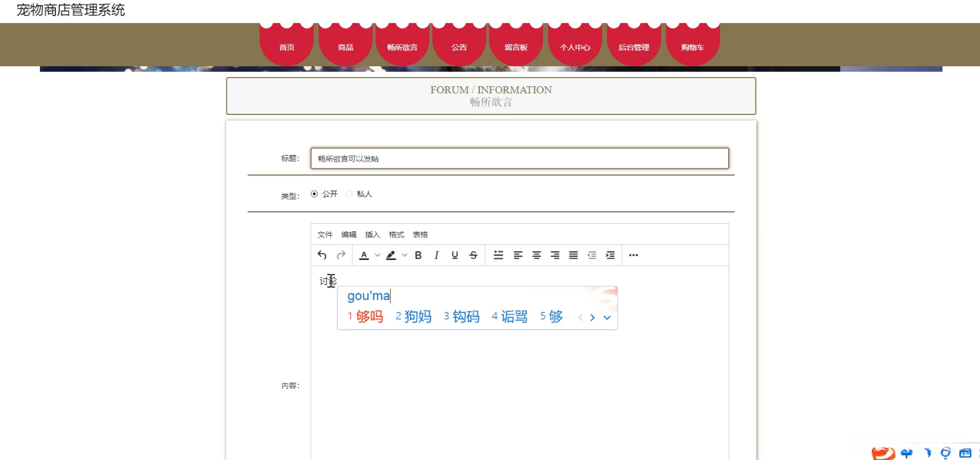This screenshot has width=980, height=460.
Task: Open the 留言板 navigation tab
Action: 516,45
